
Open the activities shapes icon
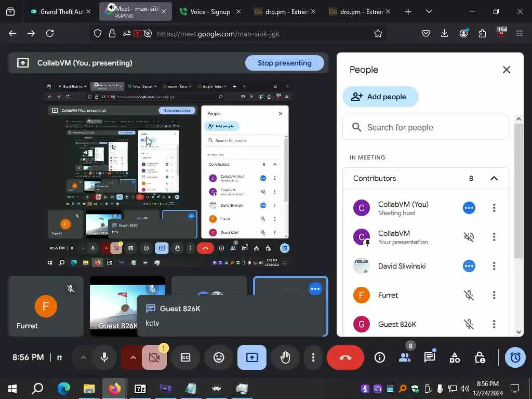tap(455, 357)
